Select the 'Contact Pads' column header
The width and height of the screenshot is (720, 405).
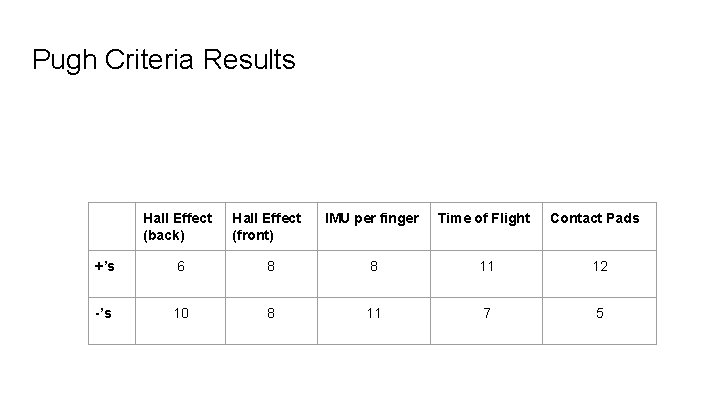click(594, 218)
